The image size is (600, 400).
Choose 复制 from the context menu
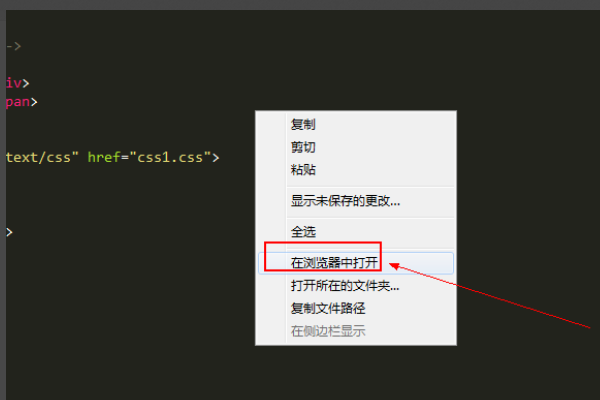tap(356, 124)
